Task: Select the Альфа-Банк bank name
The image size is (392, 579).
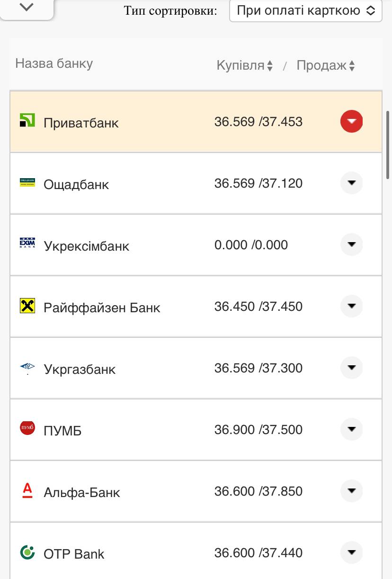Action: 82,492
